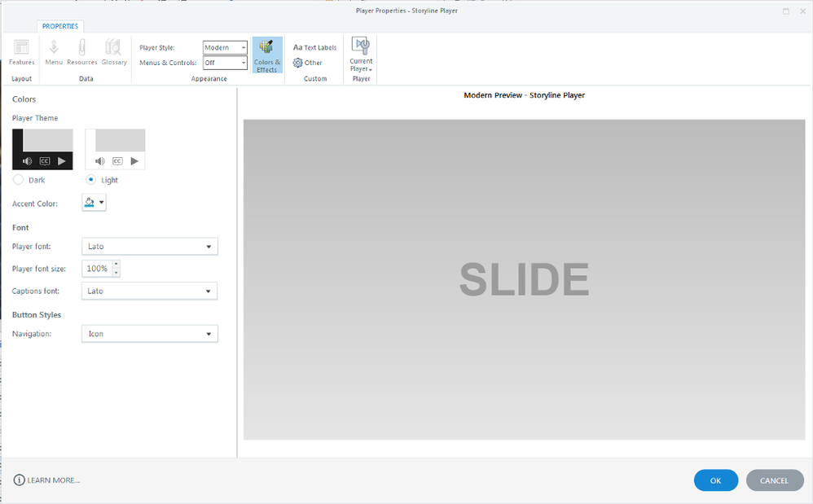Switch to the Properties tab

tap(59, 26)
